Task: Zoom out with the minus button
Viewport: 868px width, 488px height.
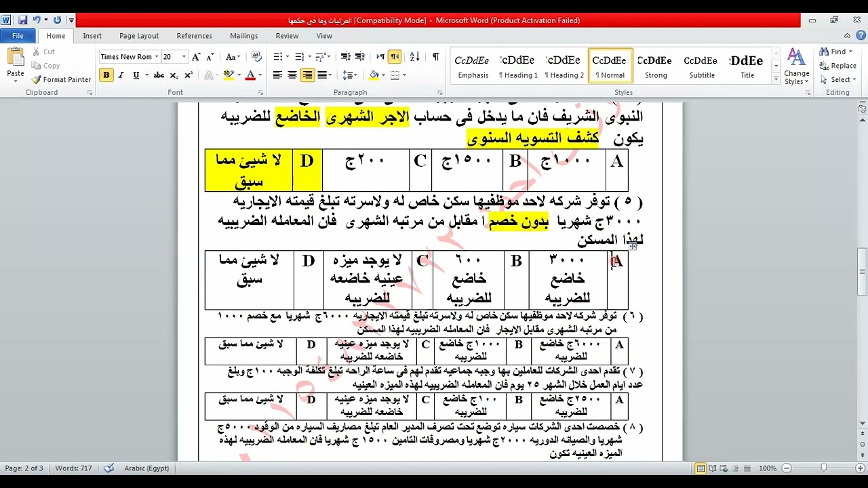Action: pyautogui.click(x=787, y=468)
